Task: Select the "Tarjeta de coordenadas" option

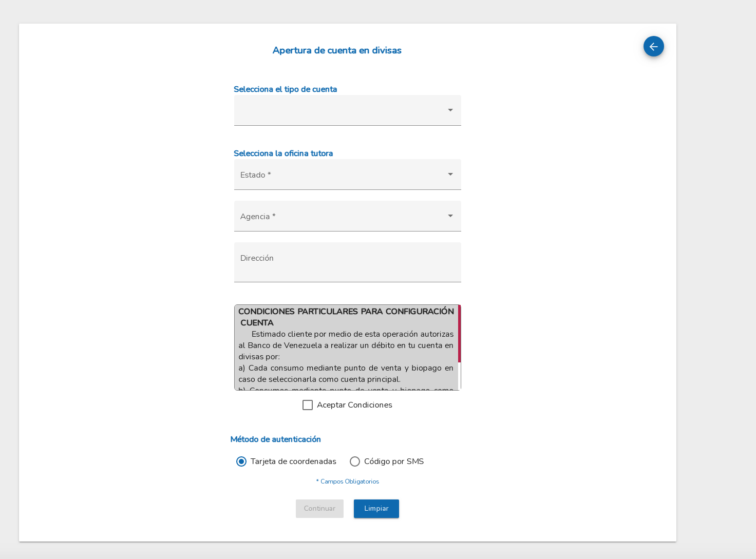Action: (241, 461)
